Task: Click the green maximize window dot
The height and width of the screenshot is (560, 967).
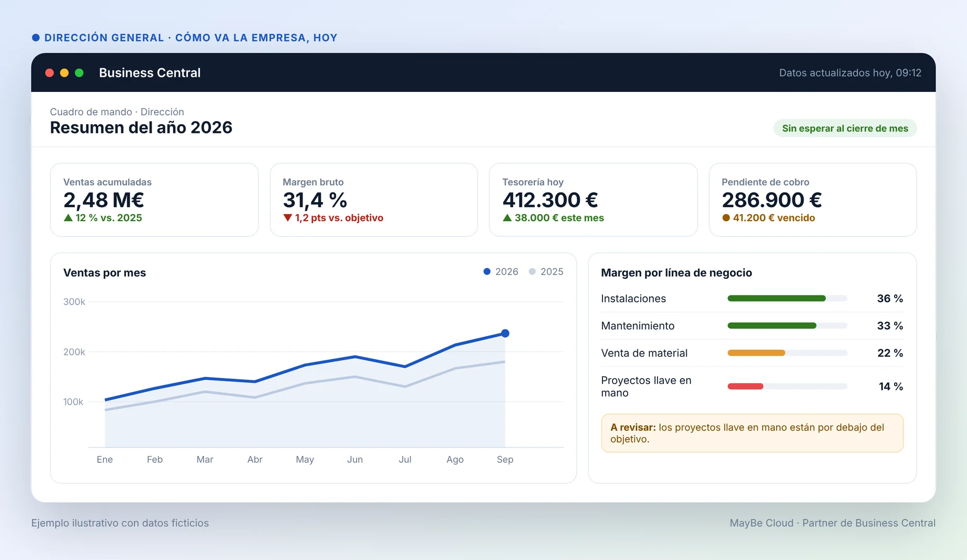Action: tap(79, 73)
